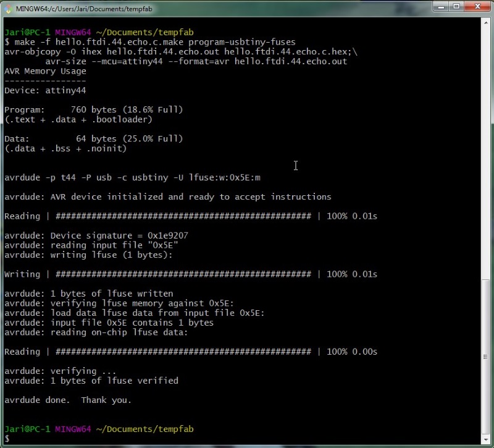Screen dimensions: 494x448
Task: Click the 'Device signature = 0x1e9207' line
Action: click(96, 235)
